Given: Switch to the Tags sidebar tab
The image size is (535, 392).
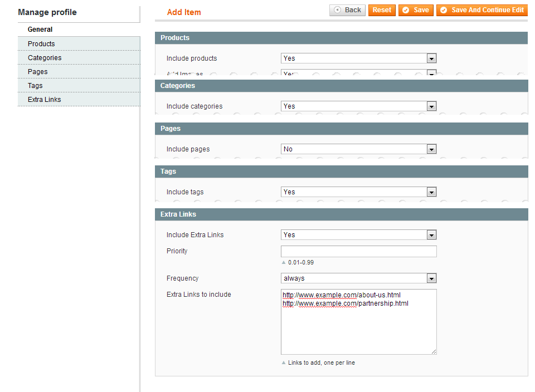Looking at the screenshot, I should pos(79,86).
